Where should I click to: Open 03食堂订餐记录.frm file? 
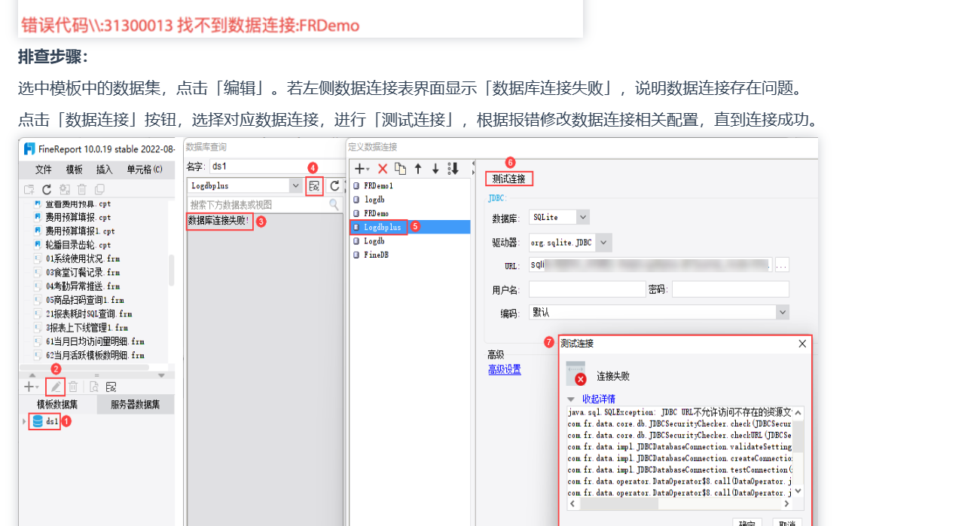point(82,272)
